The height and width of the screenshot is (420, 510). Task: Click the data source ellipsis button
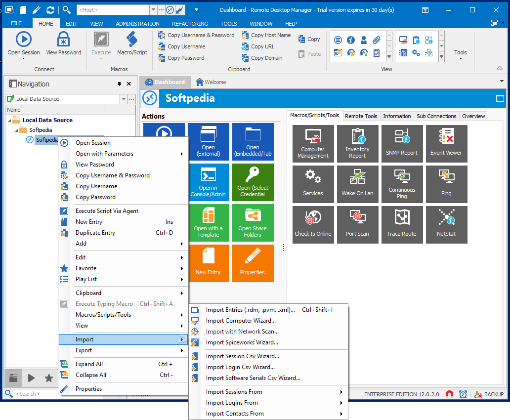pos(131,99)
